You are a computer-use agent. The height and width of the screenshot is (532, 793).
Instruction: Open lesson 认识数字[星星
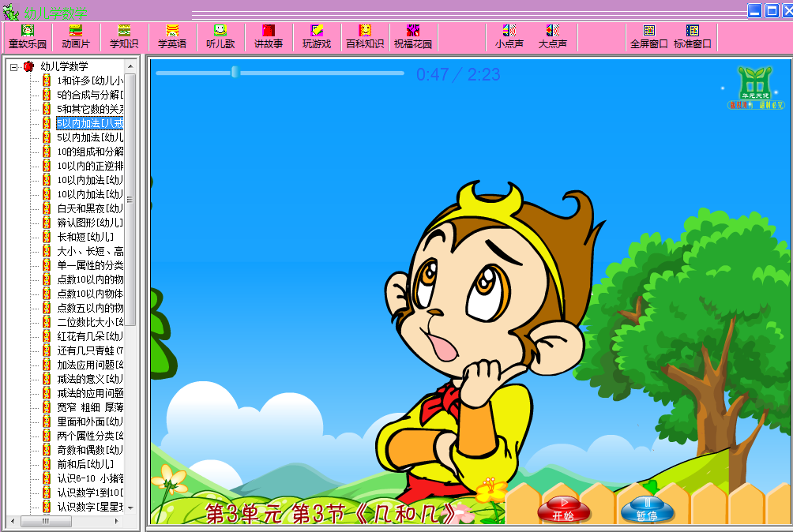[89, 506]
